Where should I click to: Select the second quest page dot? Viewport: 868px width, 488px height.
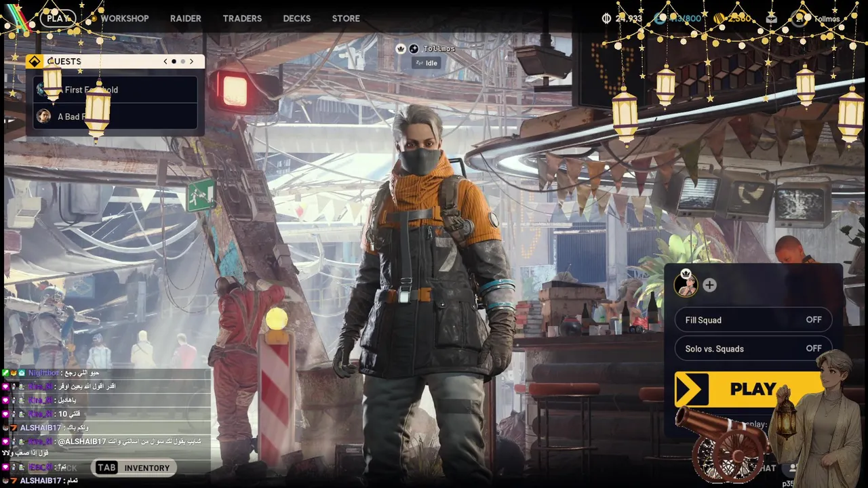click(182, 61)
